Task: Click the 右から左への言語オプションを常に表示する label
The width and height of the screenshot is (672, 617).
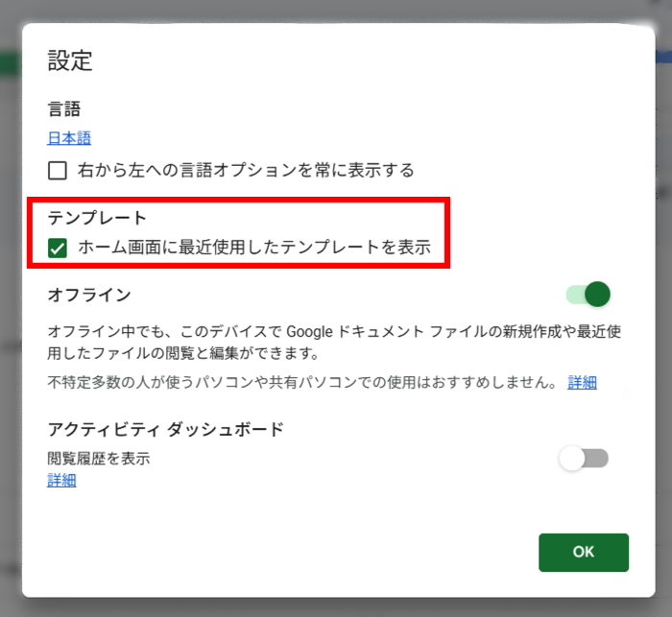Action: pyautogui.click(x=246, y=171)
